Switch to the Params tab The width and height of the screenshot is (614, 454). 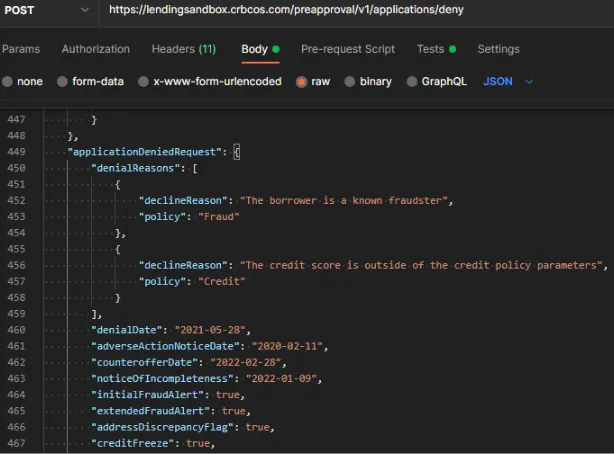(21, 49)
